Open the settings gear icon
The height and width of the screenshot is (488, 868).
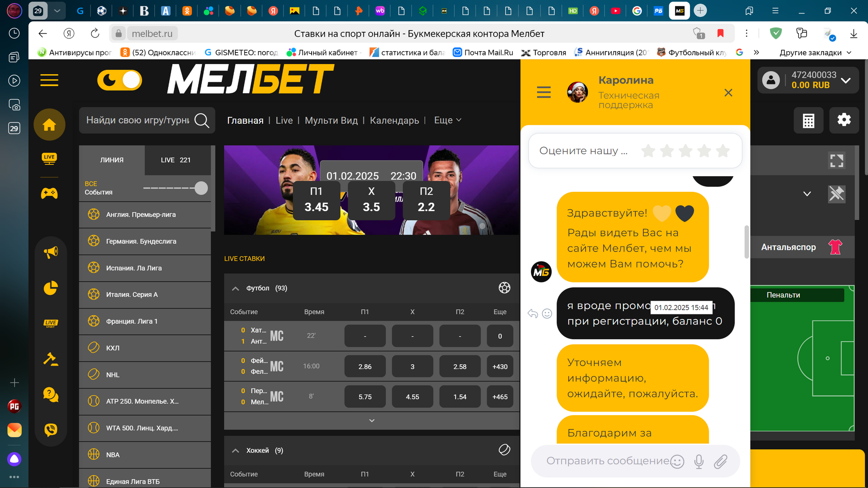tap(843, 120)
